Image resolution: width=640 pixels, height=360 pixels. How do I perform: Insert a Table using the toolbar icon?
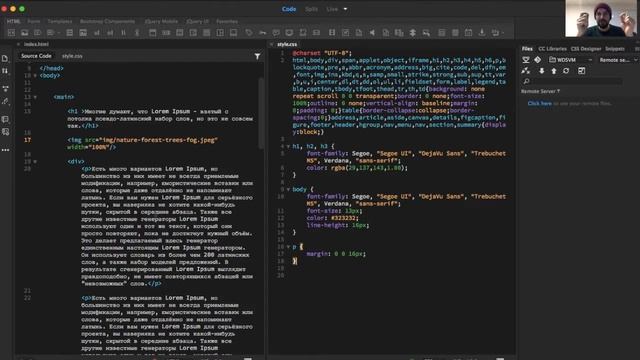click(x=70, y=33)
